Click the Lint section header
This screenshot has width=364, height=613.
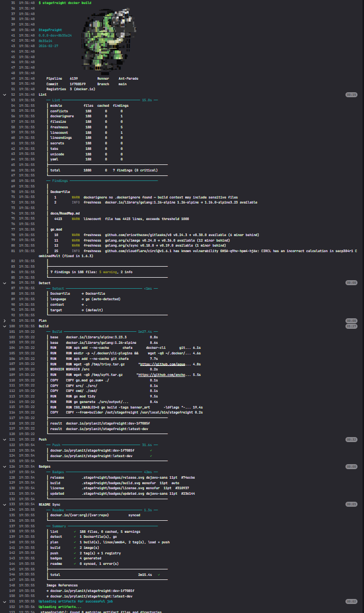click(x=43, y=94)
